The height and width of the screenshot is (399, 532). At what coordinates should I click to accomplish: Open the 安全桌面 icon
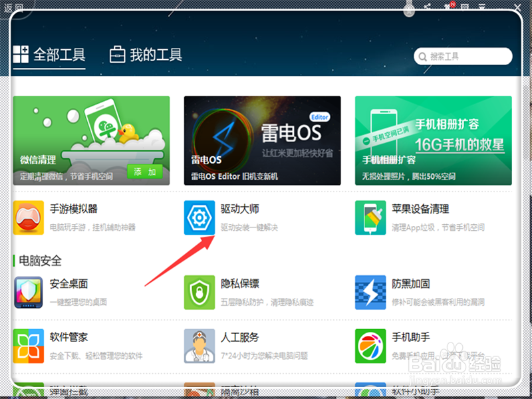pos(29,292)
